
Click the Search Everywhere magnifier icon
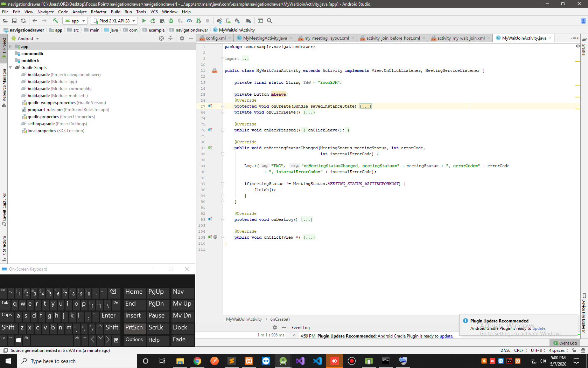(269, 21)
